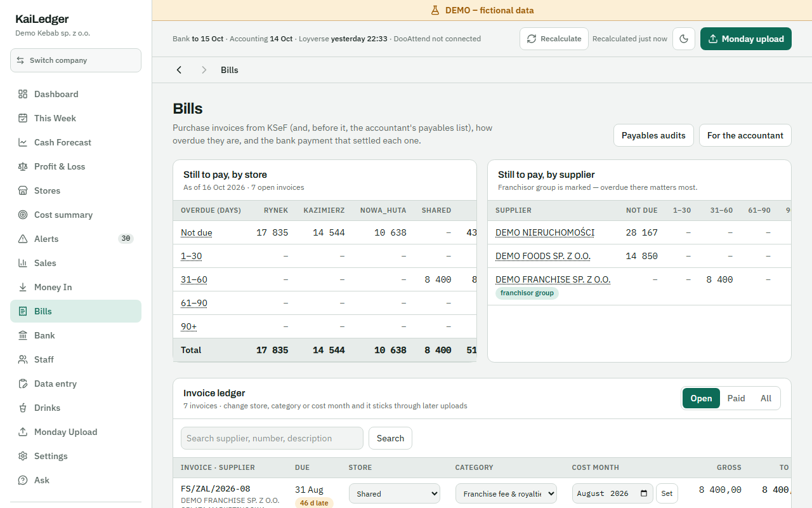The image size is (812, 508).
Task: Open the DEMO NIERUCHOMOŚCI supplier link
Action: point(545,232)
